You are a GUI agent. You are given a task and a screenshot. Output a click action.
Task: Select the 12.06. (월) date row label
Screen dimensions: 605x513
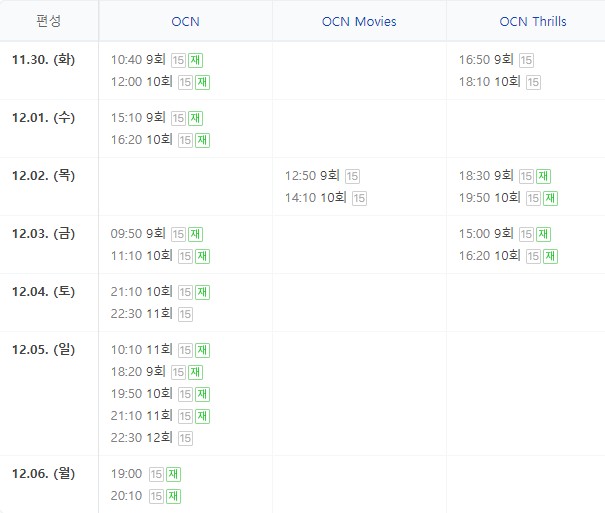[43, 474]
